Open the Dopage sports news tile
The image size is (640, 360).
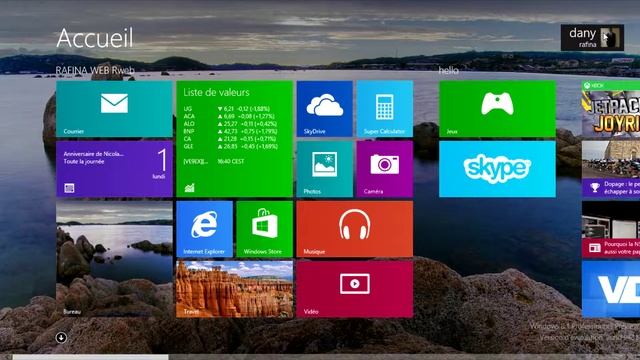pyautogui.click(x=611, y=169)
